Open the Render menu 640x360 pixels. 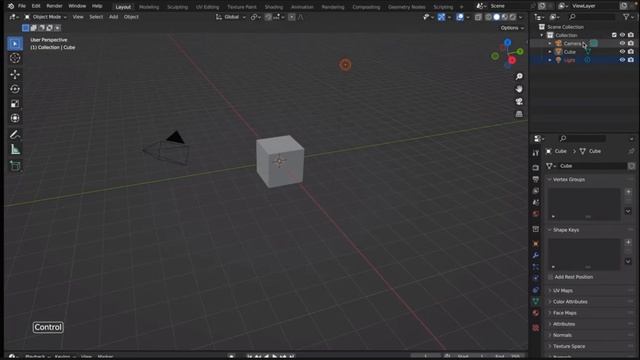(54, 6)
